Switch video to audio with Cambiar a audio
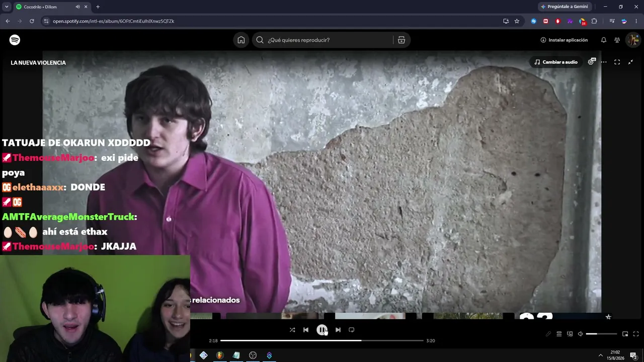Screen dimensions: 644x362 556,62
